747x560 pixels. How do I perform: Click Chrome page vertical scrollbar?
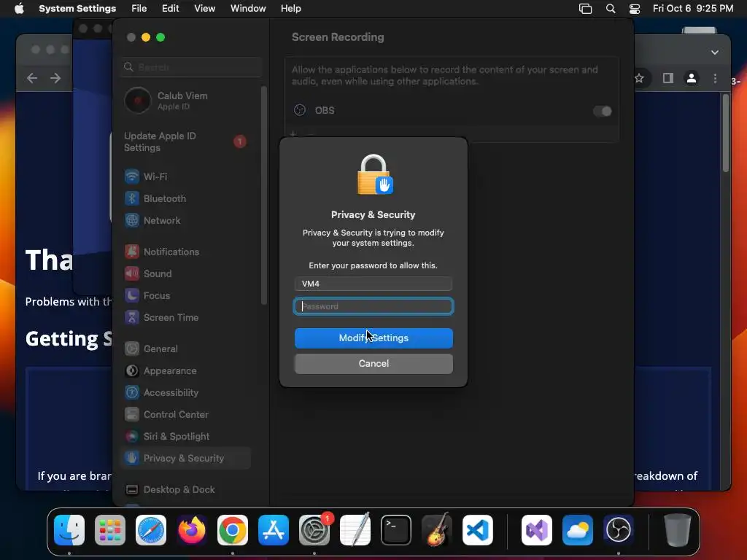coord(726,133)
